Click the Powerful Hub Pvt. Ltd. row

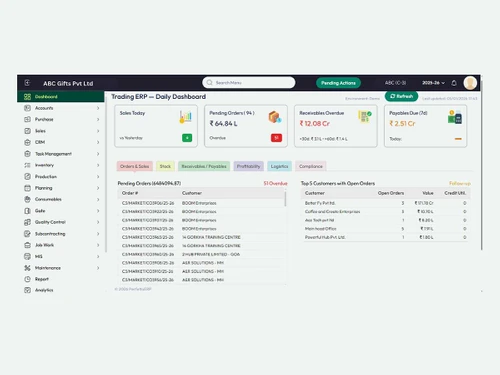[x=385, y=237]
